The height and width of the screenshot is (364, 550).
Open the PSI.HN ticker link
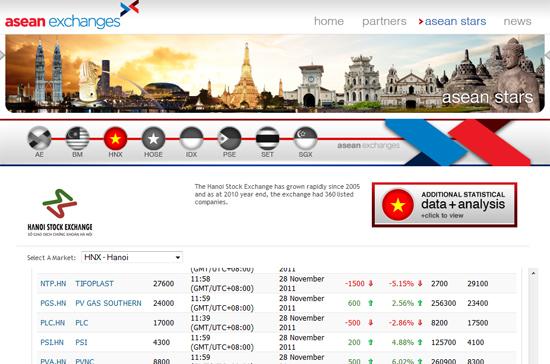52,343
